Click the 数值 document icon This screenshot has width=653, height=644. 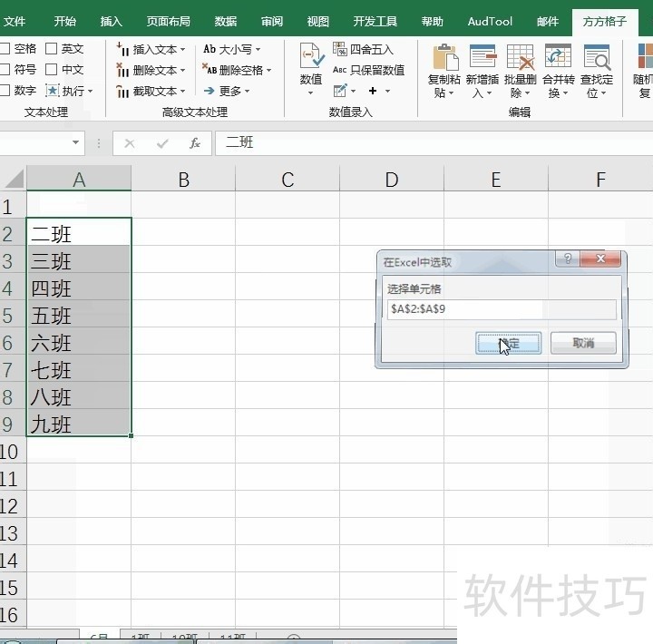(x=311, y=55)
